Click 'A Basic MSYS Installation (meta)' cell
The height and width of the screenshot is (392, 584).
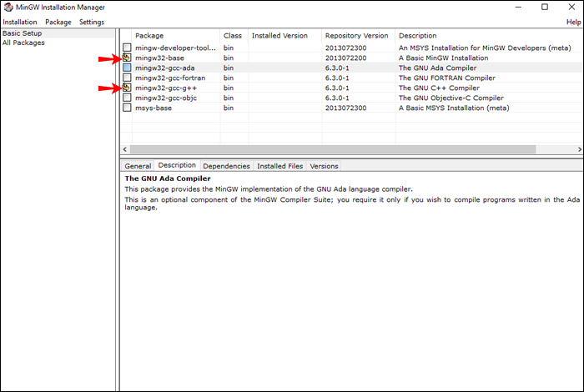click(454, 108)
